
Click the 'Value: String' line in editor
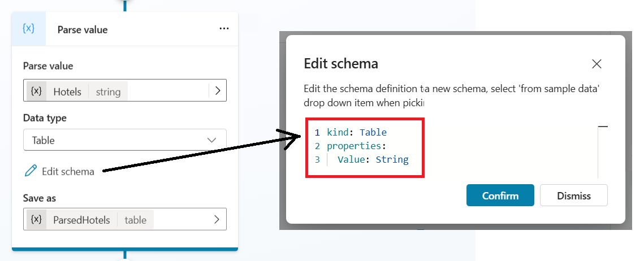coord(373,159)
